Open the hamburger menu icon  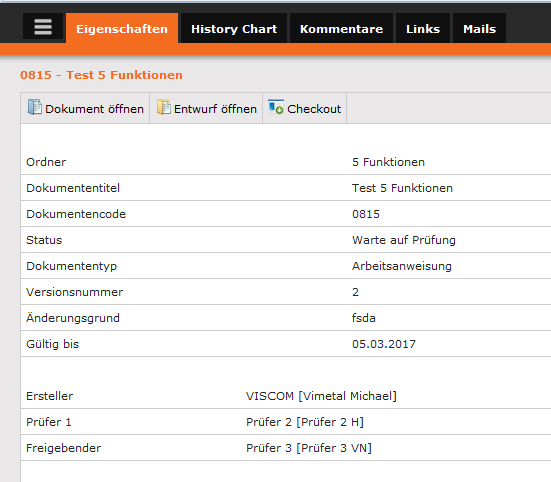pos(43,27)
